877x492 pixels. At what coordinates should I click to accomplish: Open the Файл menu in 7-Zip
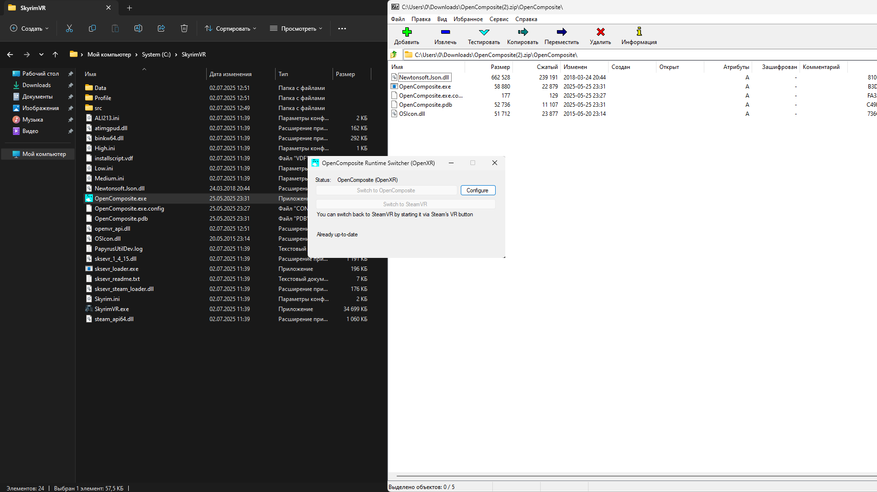tap(398, 19)
